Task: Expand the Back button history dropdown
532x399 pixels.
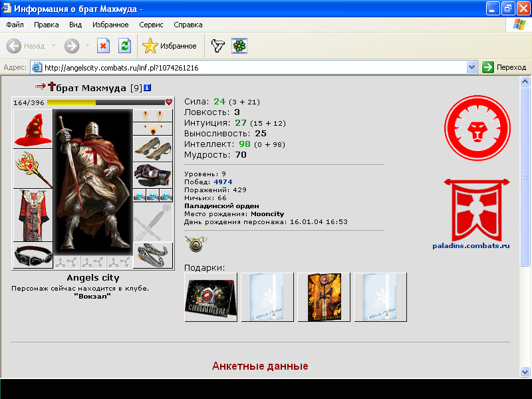Action: point(53,45)
